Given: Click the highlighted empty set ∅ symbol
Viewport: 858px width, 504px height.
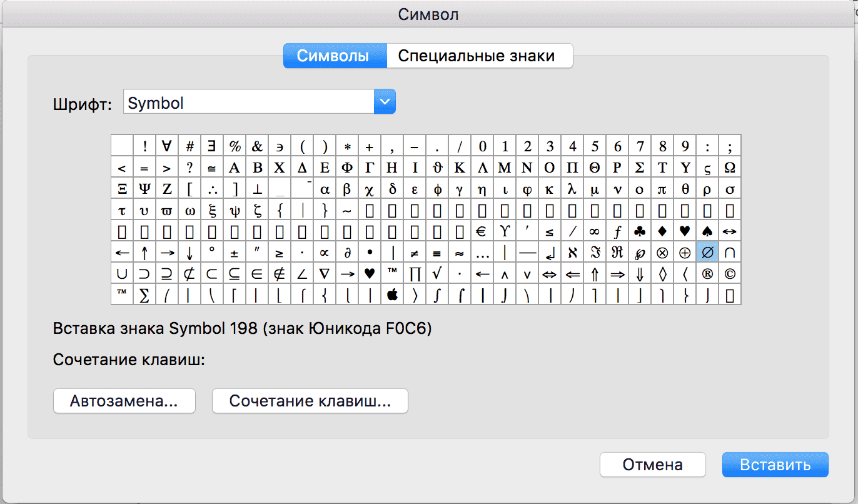Looking at the screenshot, I should click(707, 253).
